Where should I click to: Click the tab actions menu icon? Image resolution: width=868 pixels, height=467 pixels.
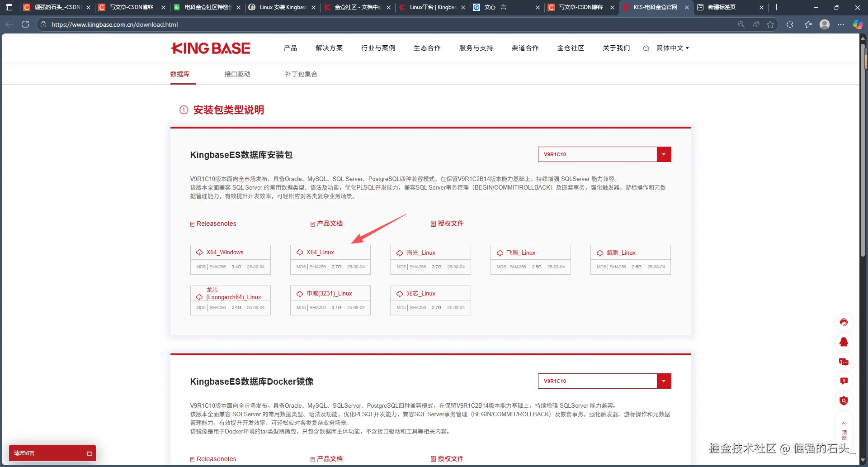pyautogui.click(x=9, y=7)
